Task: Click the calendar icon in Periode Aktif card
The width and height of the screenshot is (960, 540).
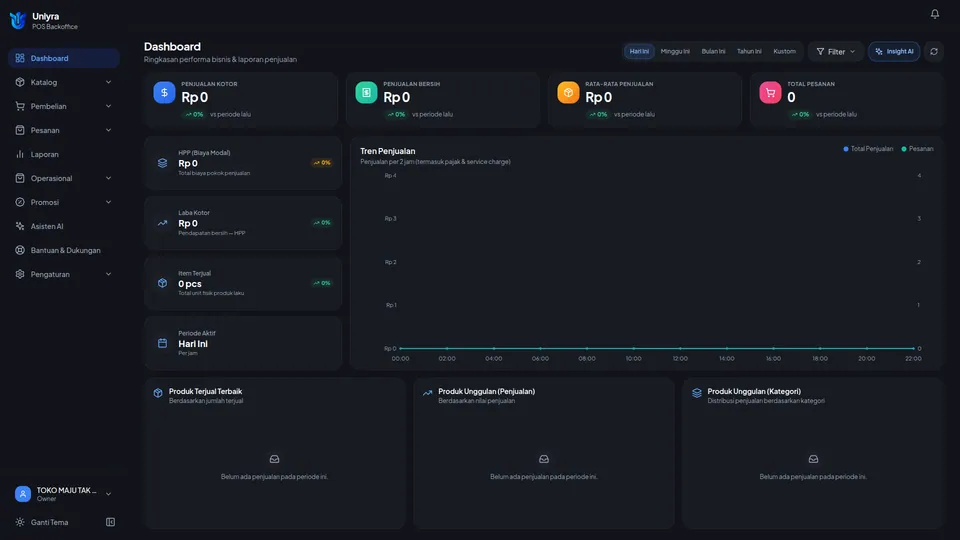Action: click(162, 343)
